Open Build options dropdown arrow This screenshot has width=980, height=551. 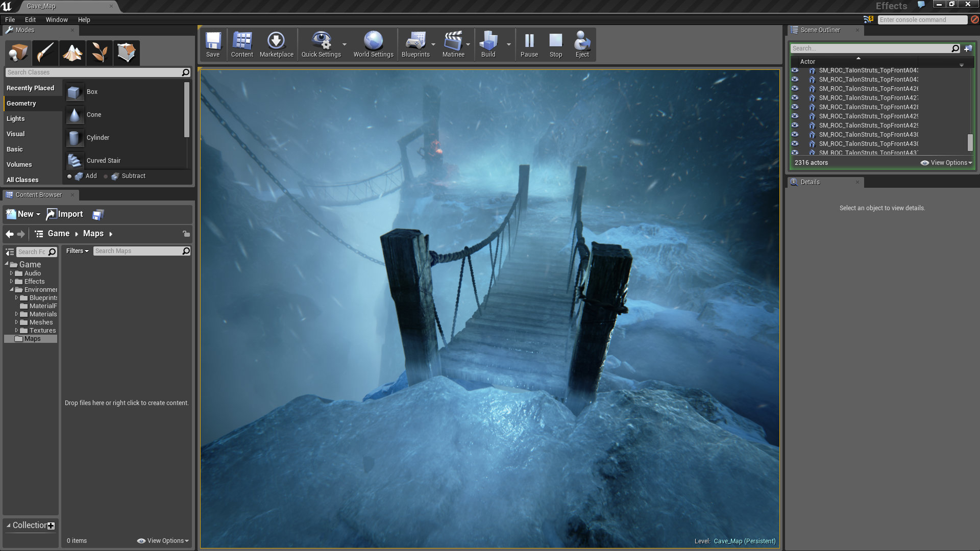tap(508, 44)
